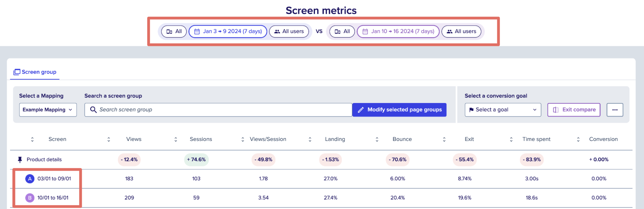Click the 8.74% exit value
The image size is (644, 209).
pos(465,179)
